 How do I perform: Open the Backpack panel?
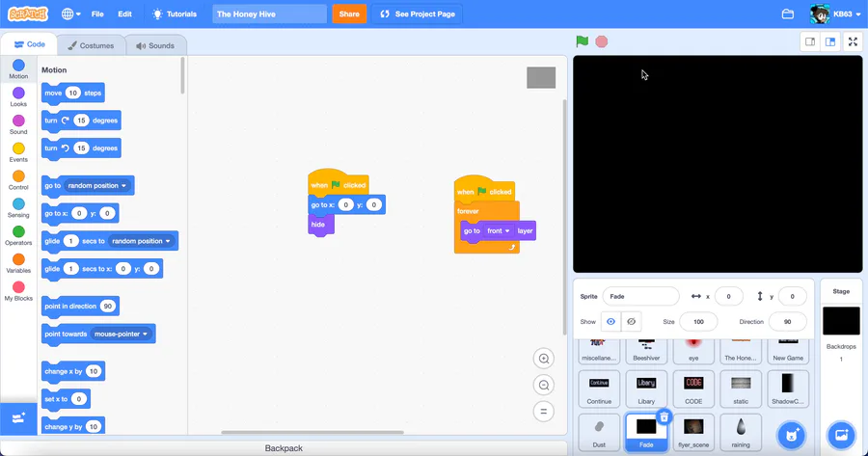pyautogui.click(x=284, y=448)
